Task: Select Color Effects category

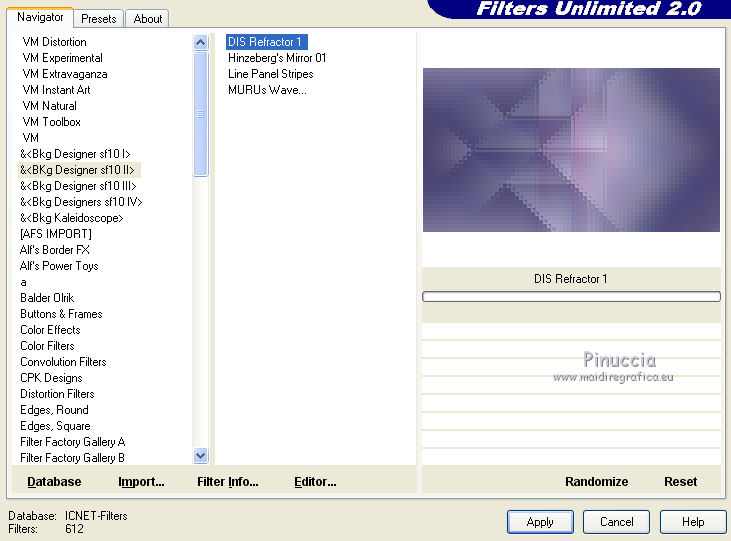Action: (x=50, y=330)
